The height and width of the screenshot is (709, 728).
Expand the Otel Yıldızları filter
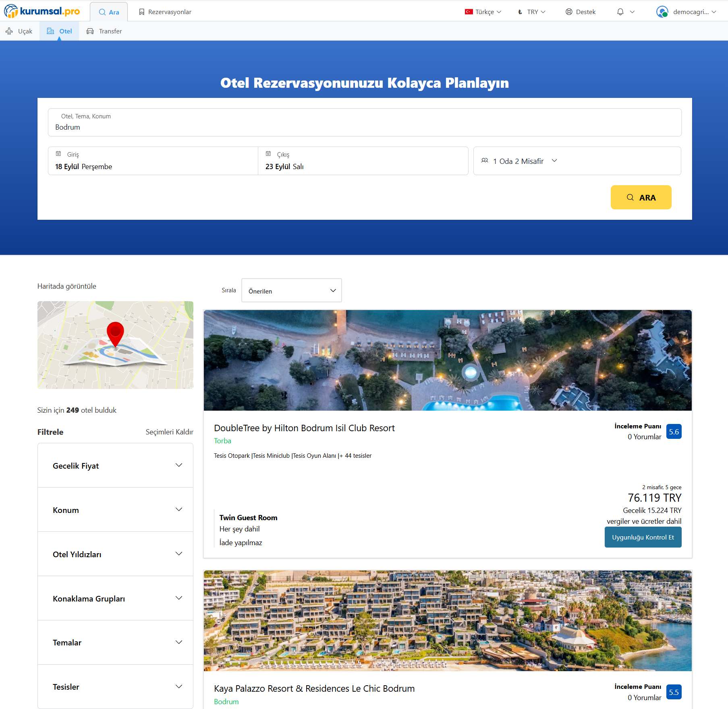click(x=115, y=554)
